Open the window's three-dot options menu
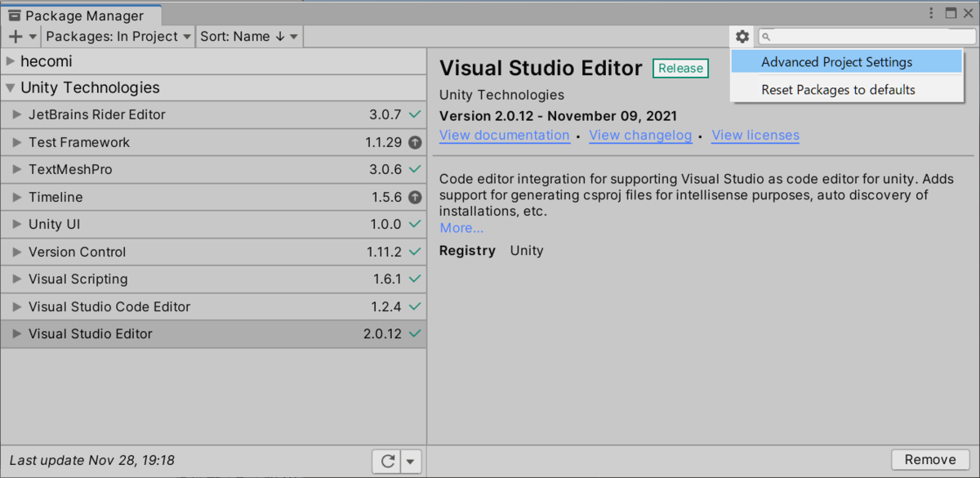The height and width of the screenshot is (478, 980). coord(932,13)
